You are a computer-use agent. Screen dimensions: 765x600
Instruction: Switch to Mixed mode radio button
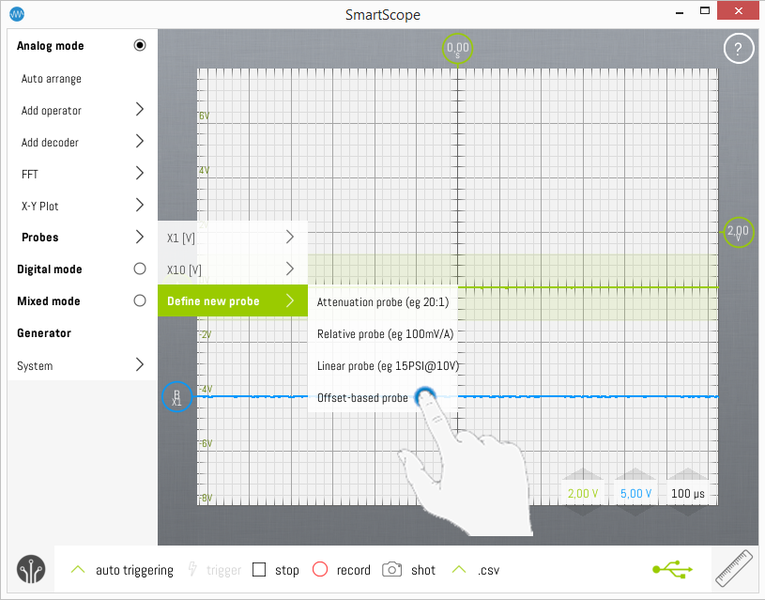pyautogui.click(x=140, y=301)
